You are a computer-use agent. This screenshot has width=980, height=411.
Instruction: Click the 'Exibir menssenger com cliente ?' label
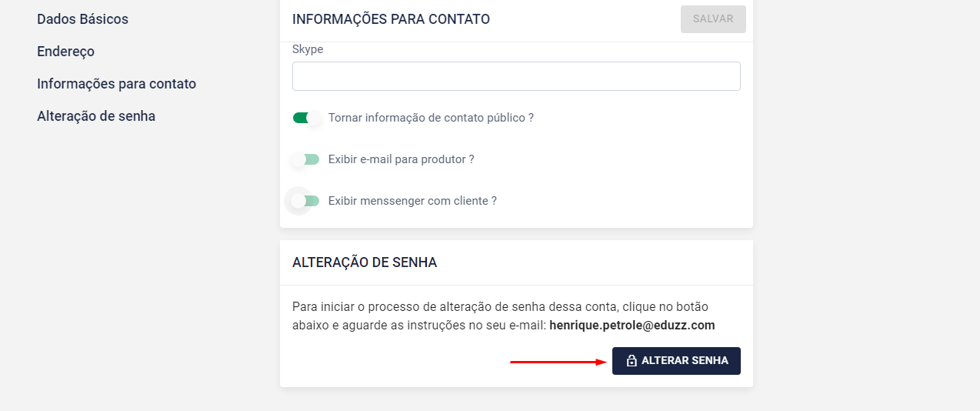(x=412, y=201)
